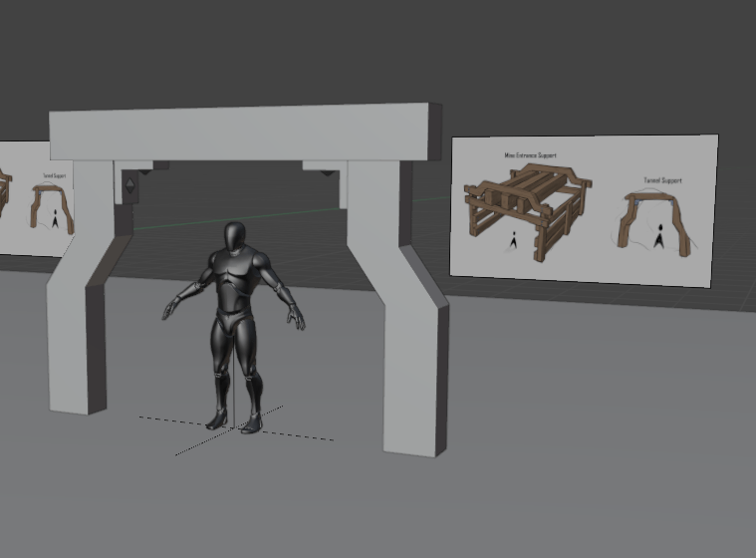The width and height of the screenshot is (756, 558).
Task: Click the silhouette figure below the mine entrance drawing
Action: coord(513,240)
